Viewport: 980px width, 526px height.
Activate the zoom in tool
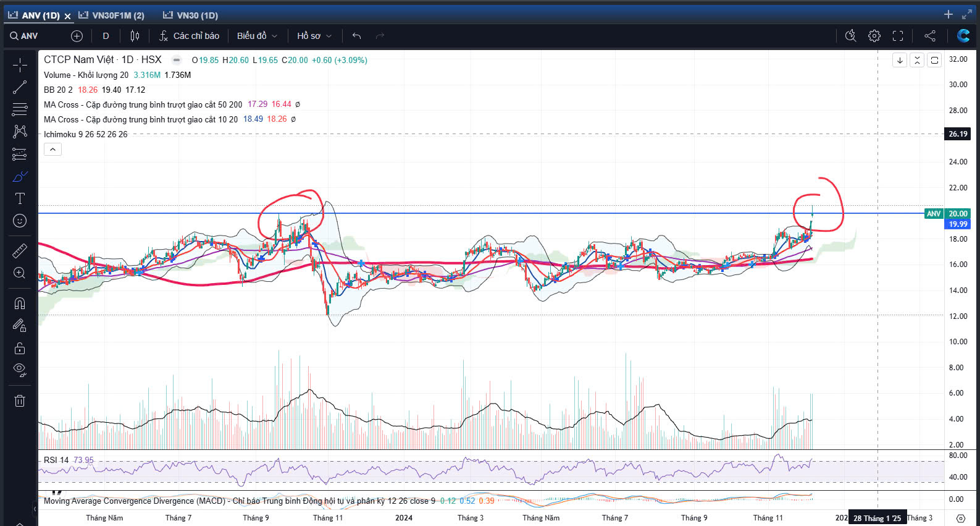pos(20,273)
